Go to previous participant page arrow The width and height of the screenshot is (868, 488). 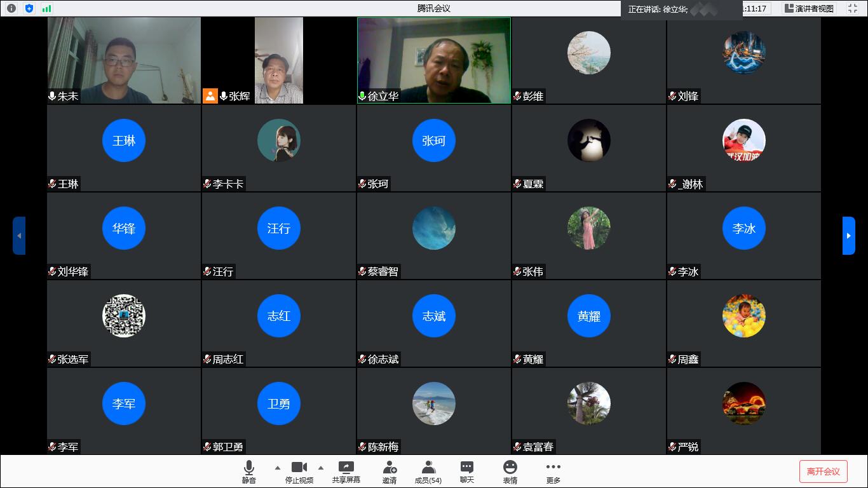click(19, 236)
